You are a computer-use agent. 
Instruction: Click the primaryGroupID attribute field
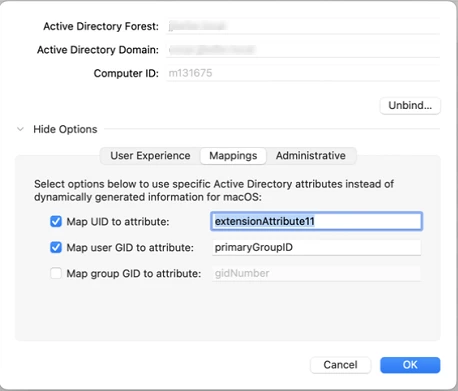(316, 247)
